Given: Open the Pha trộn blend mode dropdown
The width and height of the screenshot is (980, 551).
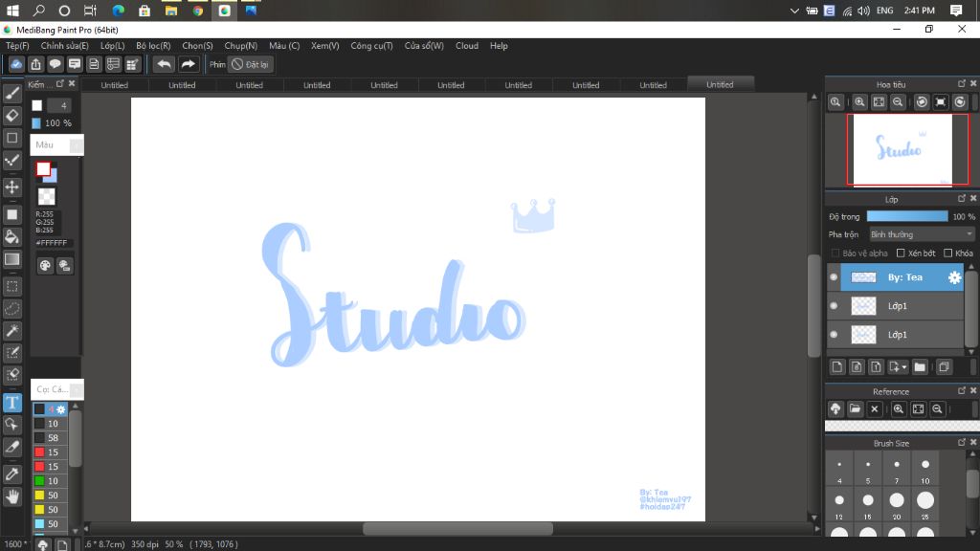Looking at the screenshot, I should point(922,234).
